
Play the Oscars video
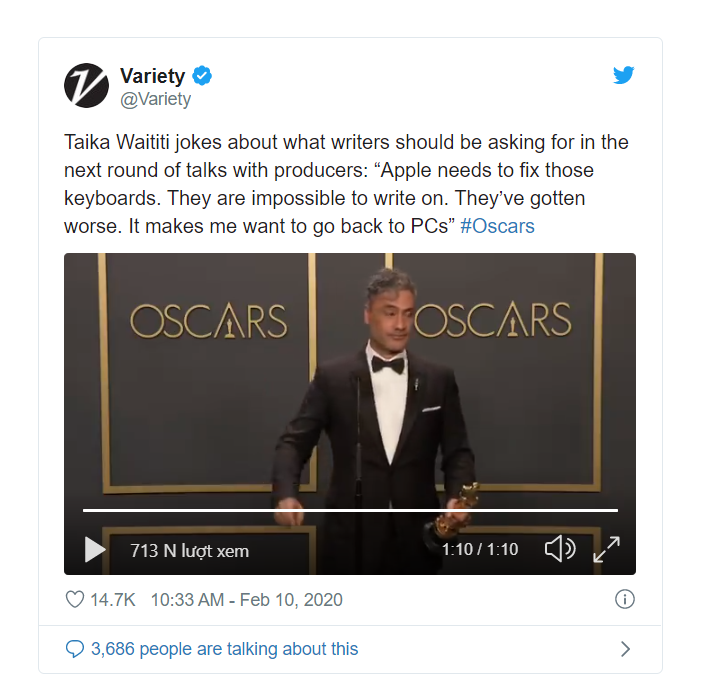tap(95, 549)
